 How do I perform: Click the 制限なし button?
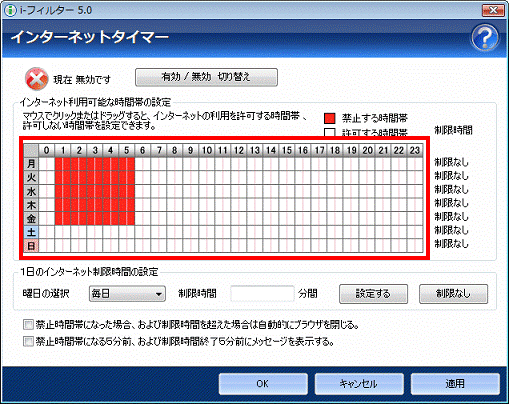click(x=453, y=294)
